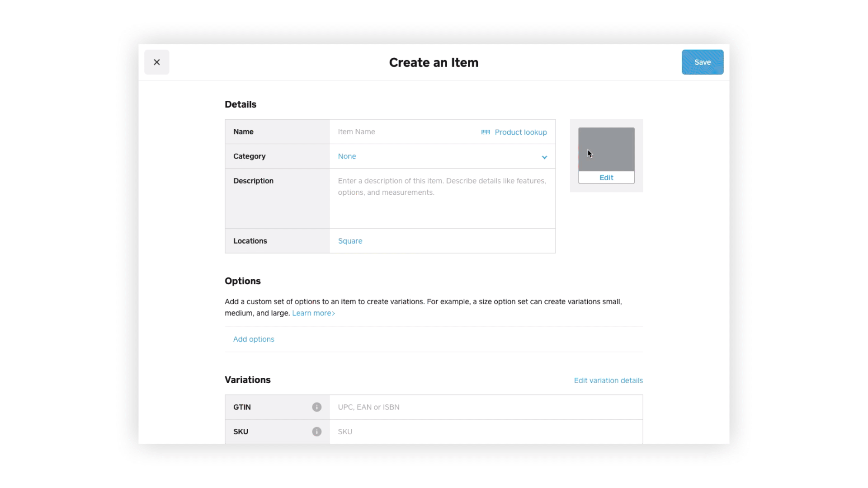868x488 pixels.
Task: Click Edit under the item image
Action: click(606, 178)
